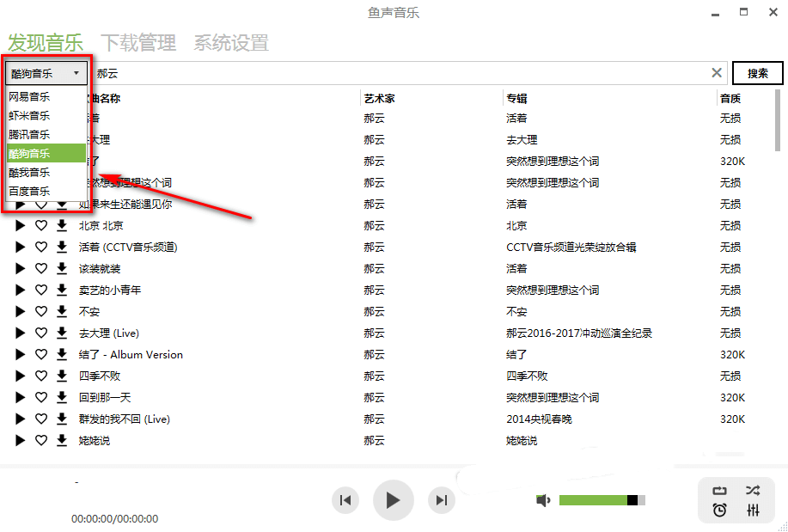
Task: Toggle repeat loop mode
Action: 719,491
